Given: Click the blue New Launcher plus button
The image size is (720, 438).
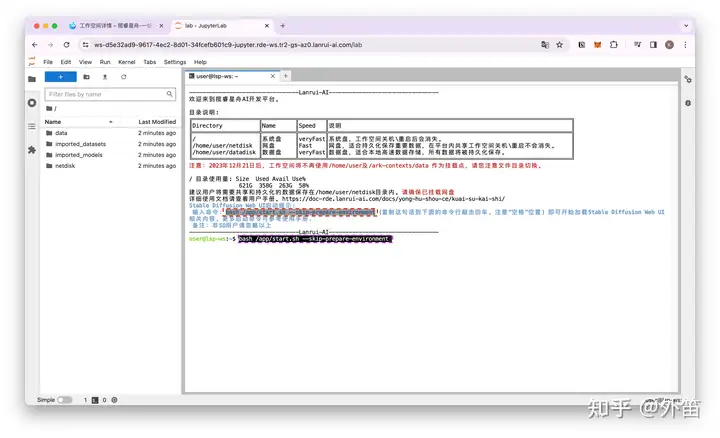Looking at the screenshot, I should [61, 77].
